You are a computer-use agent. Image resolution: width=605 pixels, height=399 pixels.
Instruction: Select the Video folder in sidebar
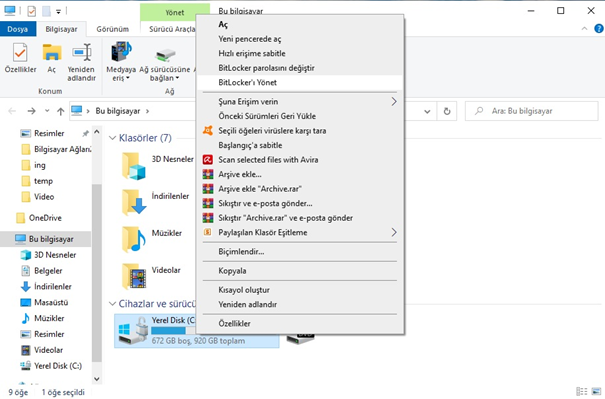(37, 197)
